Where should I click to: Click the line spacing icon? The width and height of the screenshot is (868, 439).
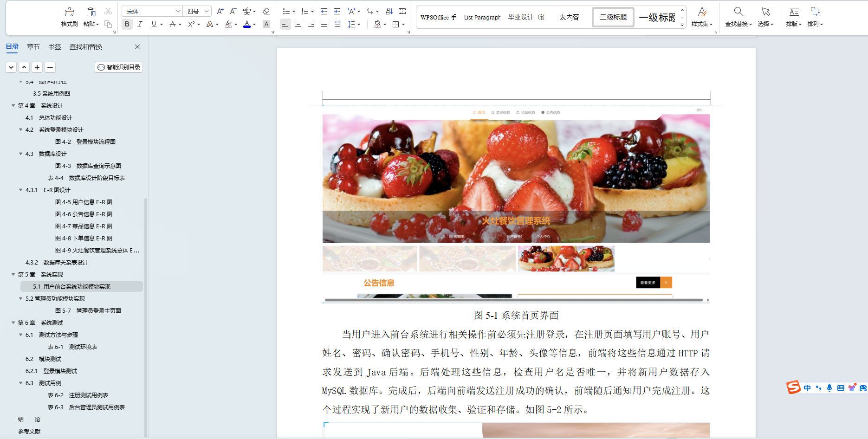coord(351,24)
